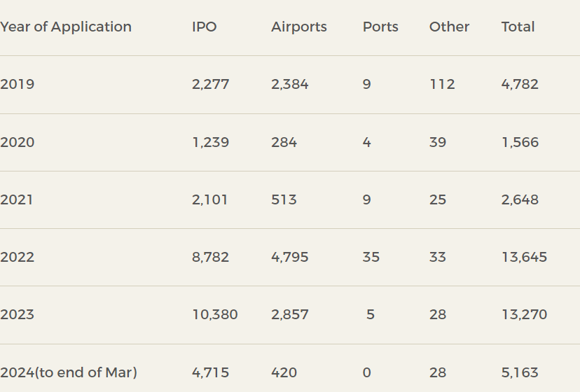Viewport: 580px width, 392px height.
Task: Select the 2024 Total value 5,163
Action: pyautogui.click(x=520, y=372)
